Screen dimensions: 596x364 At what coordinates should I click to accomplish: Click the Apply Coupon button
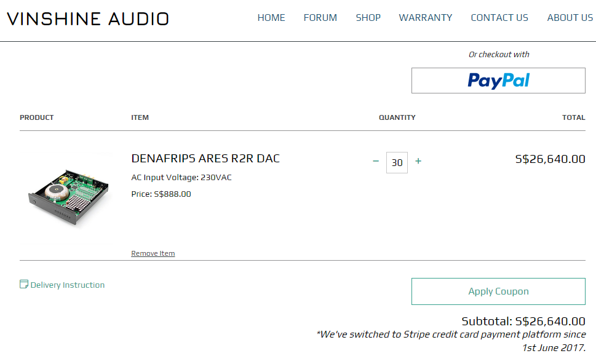498,291
